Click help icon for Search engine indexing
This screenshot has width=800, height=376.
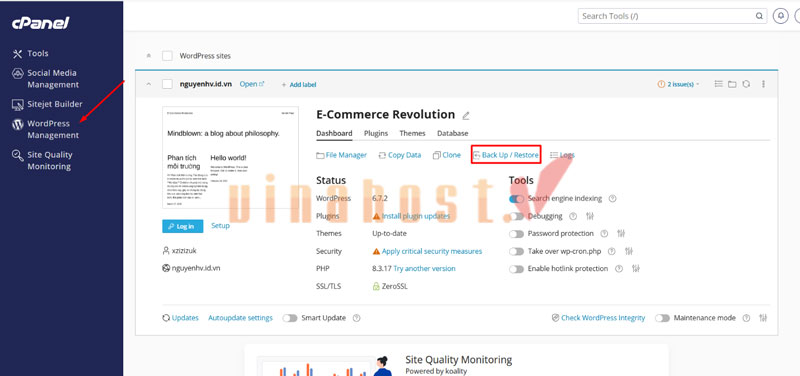tap(612, 198)
